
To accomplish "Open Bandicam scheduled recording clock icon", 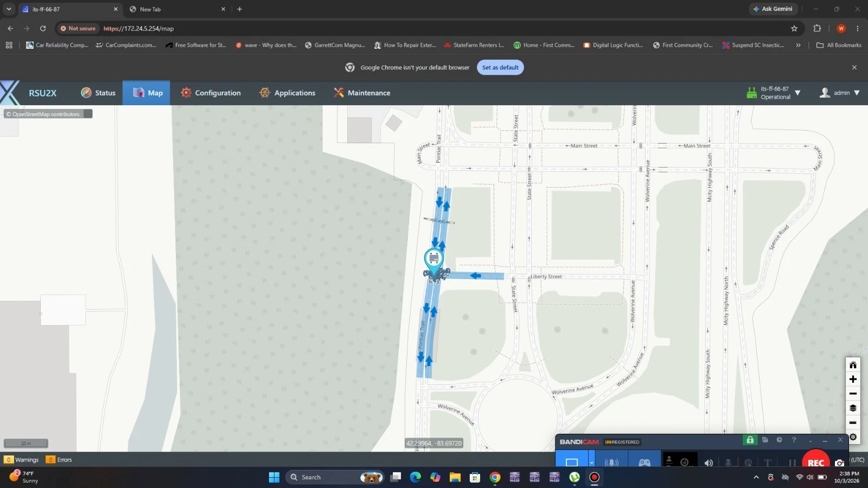I will (x=780, y=440).
